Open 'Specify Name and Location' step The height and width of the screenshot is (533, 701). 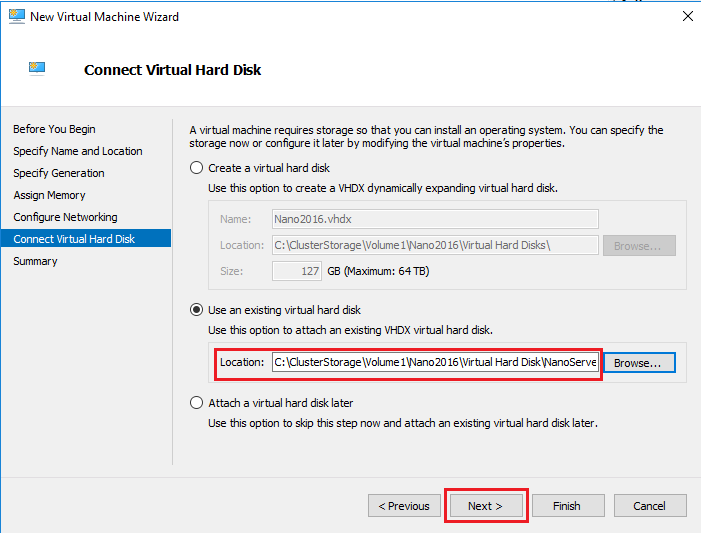coord(77,151)
